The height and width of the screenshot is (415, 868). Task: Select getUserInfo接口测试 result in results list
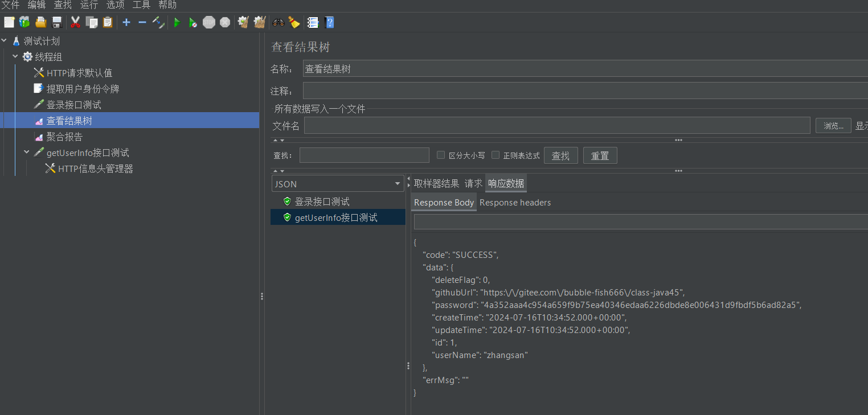point(336,217)
